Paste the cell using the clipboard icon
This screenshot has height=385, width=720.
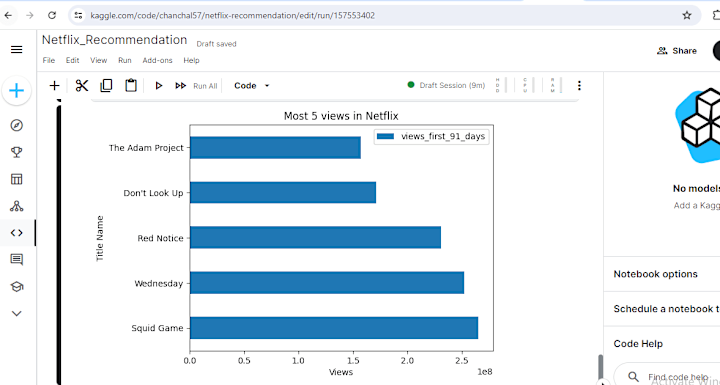[x=131, y=85]
